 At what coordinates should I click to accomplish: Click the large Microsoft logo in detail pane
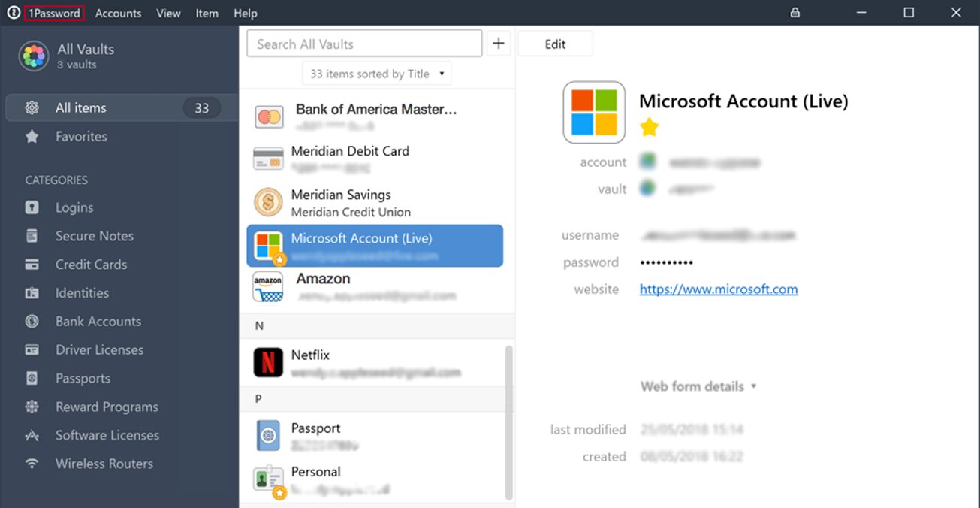pos(594,113)
